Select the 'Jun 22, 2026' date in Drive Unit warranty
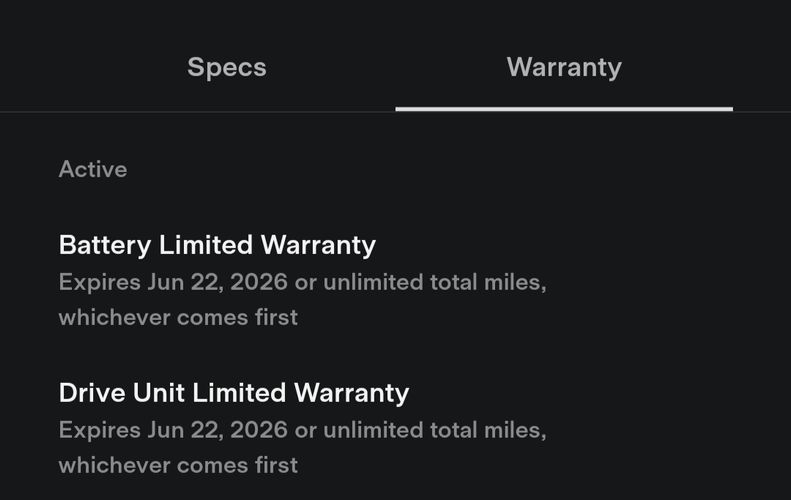Image resolution: width=791 pixels, height=500 pixels. (217, 430)
